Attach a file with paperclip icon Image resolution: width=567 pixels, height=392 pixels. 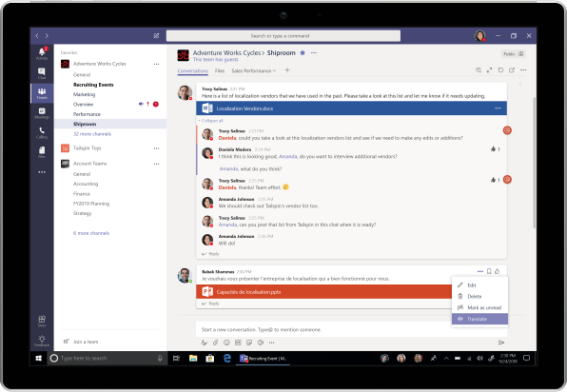[x=216, y=343]
